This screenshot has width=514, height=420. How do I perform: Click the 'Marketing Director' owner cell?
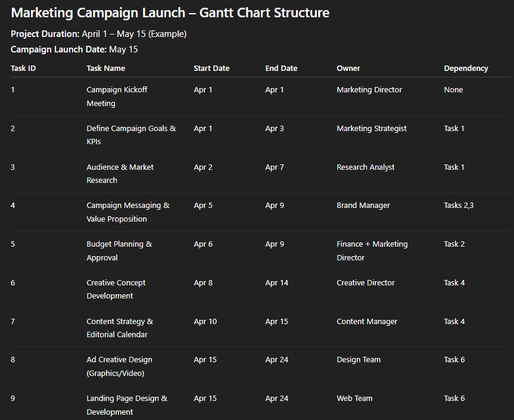click(369, 90)
